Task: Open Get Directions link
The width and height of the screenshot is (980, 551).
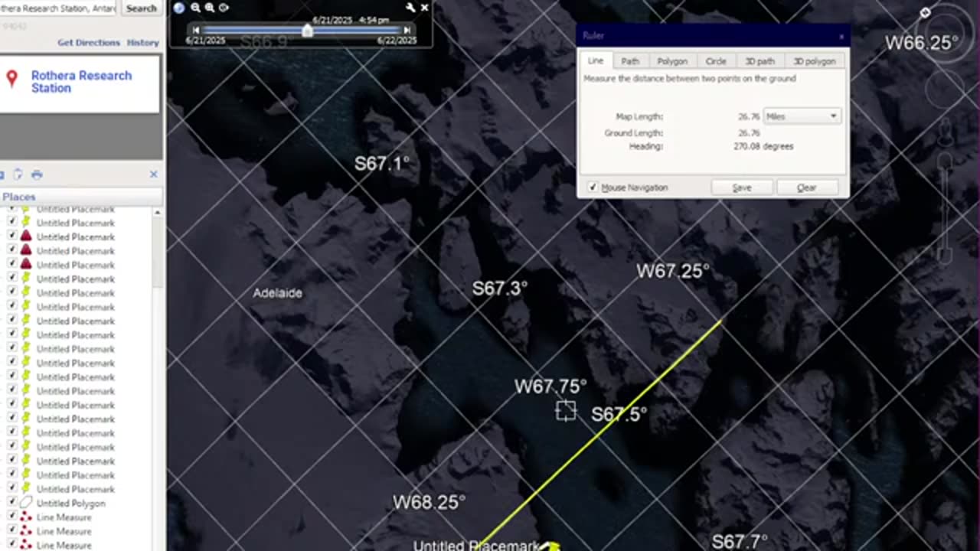Action: tap(89, 43)
